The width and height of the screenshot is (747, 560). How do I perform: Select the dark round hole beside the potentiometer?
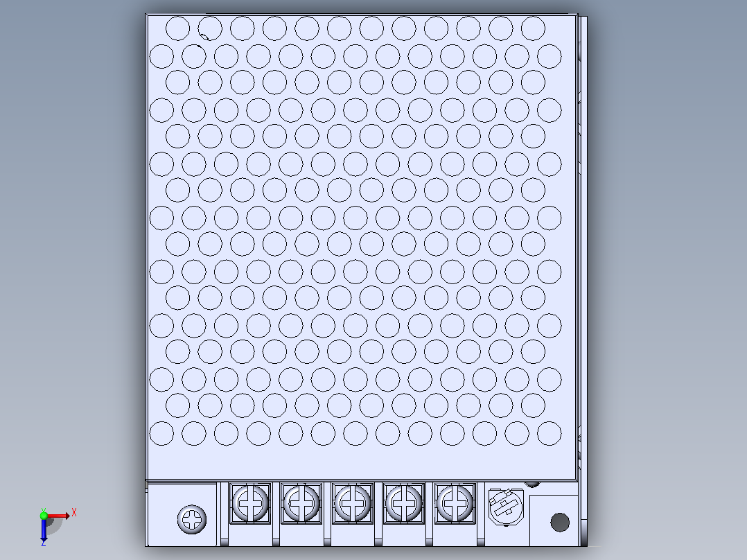560,523
